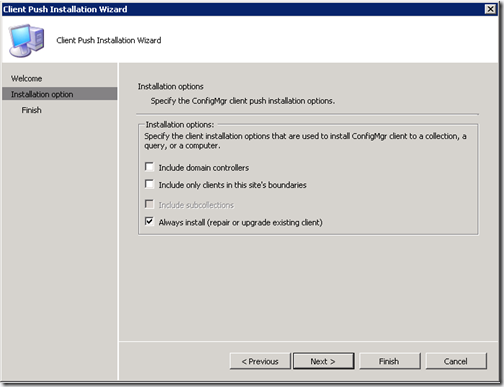Enable Include only clients in site's boundaries
Screen dimensions: 504x387
point(149,184)
